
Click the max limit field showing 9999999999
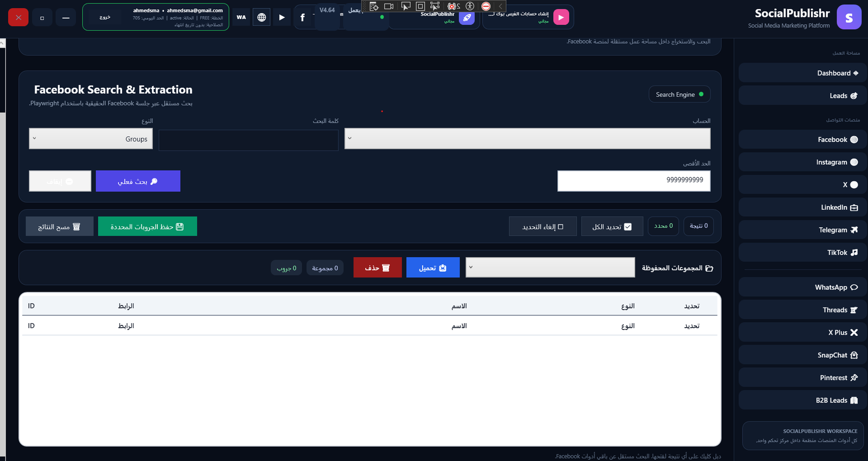coord(634,181)
